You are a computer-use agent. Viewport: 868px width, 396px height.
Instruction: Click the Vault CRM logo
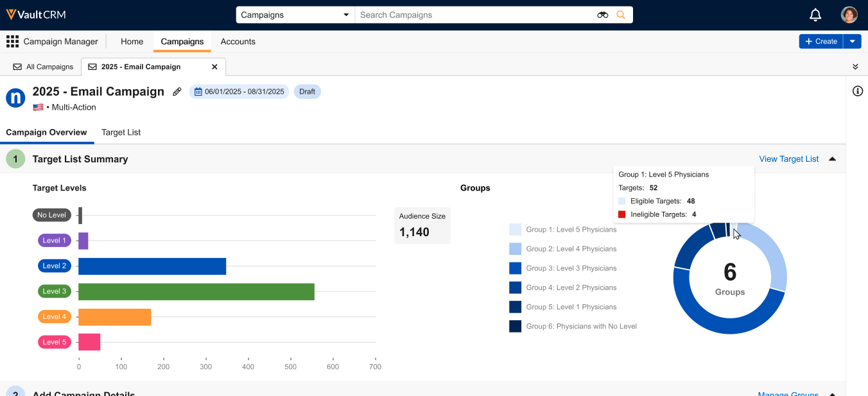pyautogui.click(x=36, y=15)
